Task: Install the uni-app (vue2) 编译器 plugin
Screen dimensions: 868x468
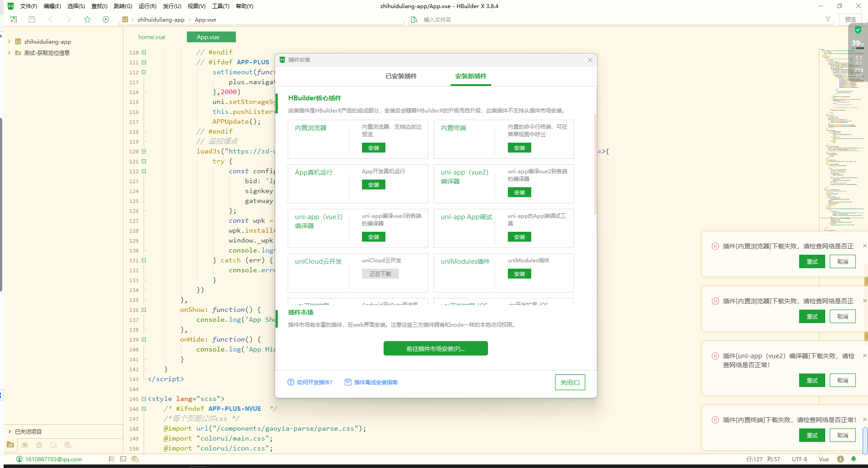Action: click(x=520, y=192)
